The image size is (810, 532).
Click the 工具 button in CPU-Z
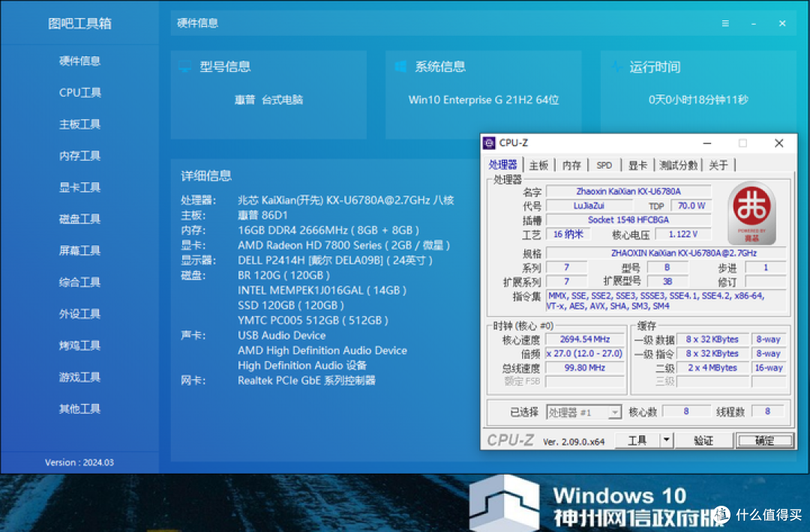pos(637,440)
